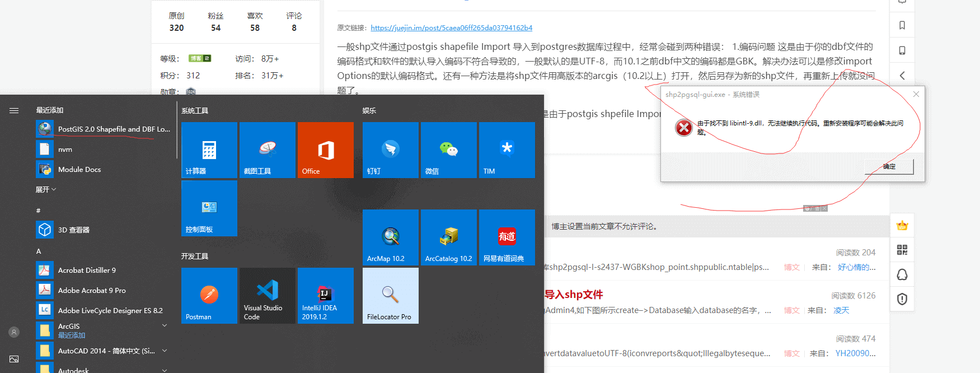Click 确定 in the error dialog
The height and width of the screenshot is (373, 980).
tap(889, 166)
